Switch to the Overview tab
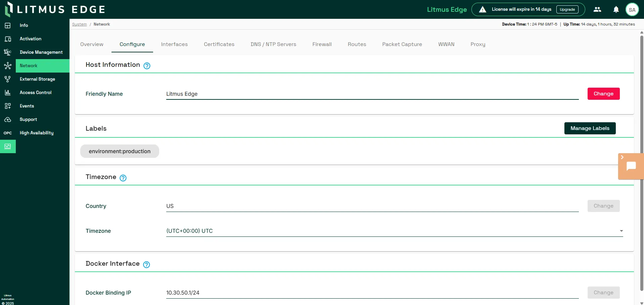This screenshot has width=644, height=305. point(92,44)
